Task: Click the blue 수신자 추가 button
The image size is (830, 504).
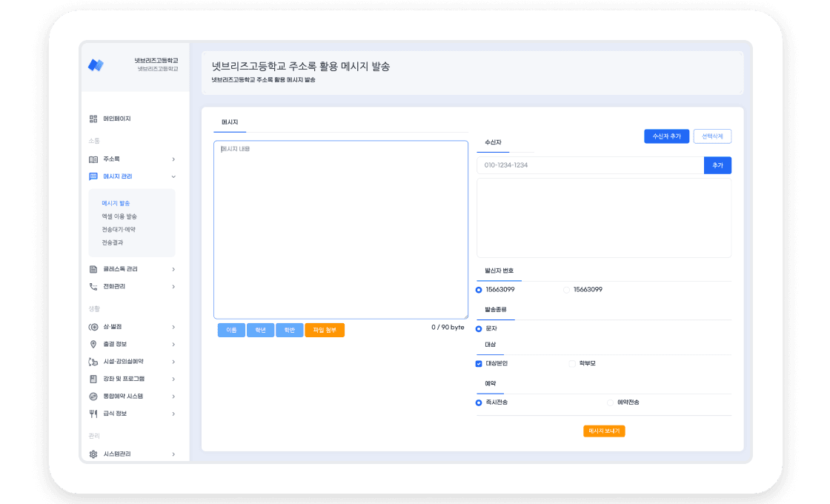Action: pos(666,136)
